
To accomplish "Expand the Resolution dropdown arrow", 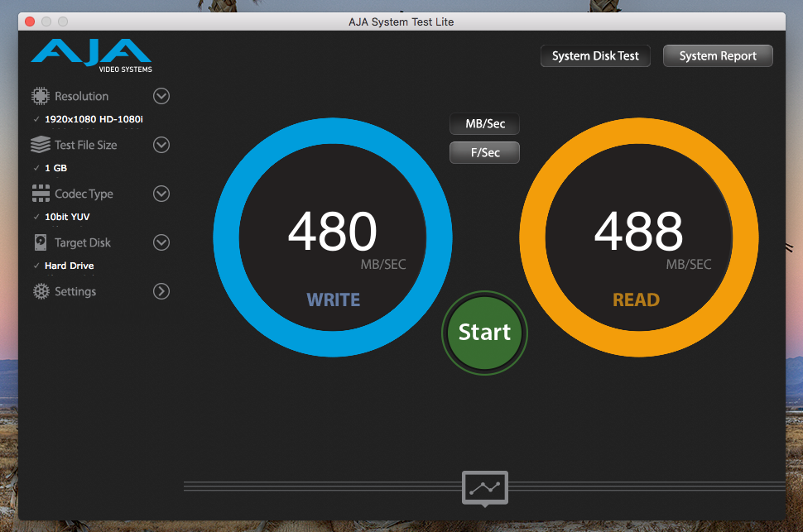I will click(x=161, y=96).
